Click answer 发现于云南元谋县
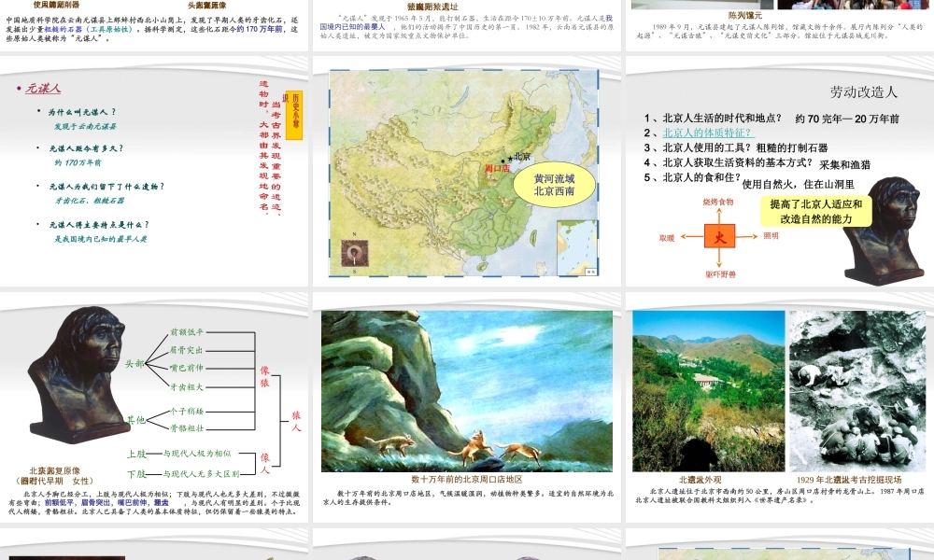This screenshot has height=560, width=934. tap(85, 126)
